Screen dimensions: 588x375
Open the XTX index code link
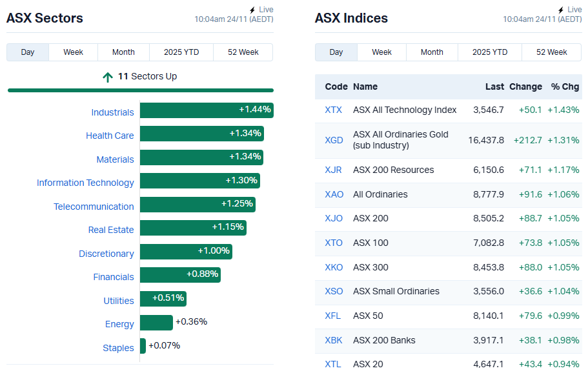pyautogui.click(x=334, y=110)
